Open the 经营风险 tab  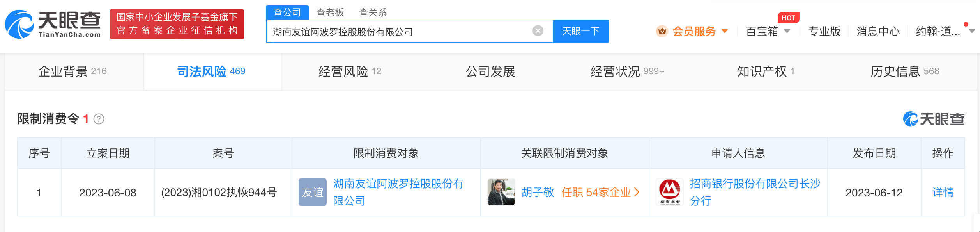coord(350,71)
